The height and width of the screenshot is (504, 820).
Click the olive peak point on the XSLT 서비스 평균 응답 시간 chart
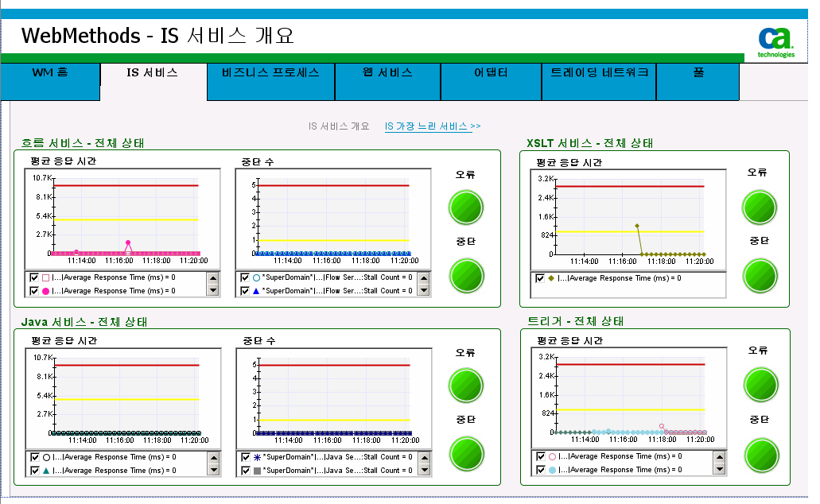(638, 226)
